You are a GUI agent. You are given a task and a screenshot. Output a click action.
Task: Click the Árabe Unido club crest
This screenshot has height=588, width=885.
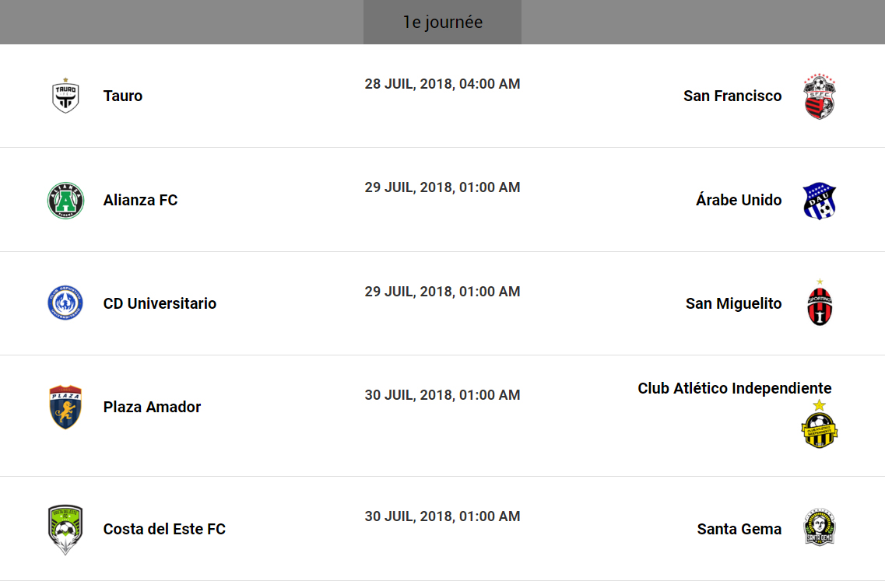click(820, 201)
